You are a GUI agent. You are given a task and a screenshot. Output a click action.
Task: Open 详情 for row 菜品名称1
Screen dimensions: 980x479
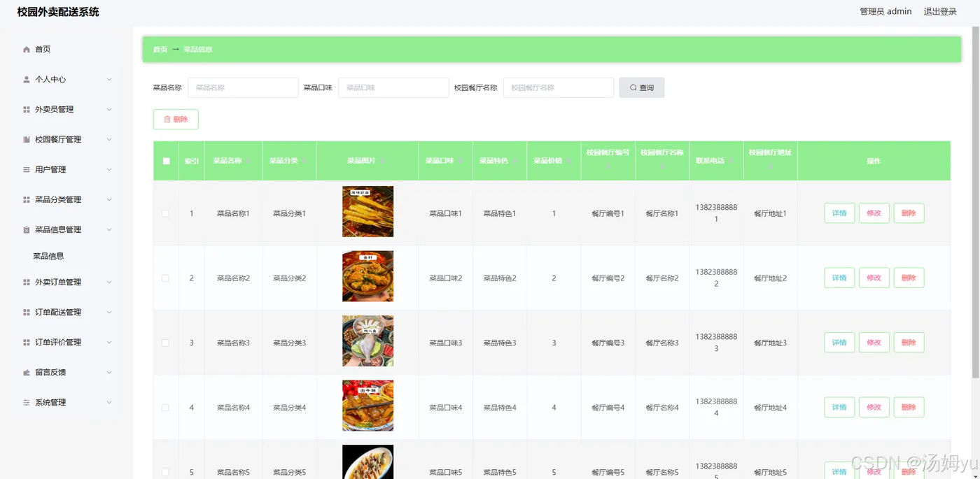(x=839, y=213)
